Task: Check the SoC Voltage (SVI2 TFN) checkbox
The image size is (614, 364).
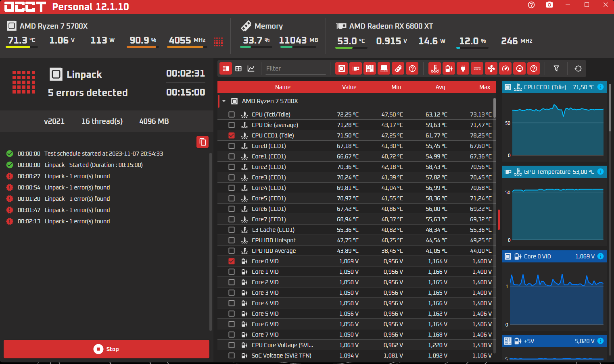Action: pos(232,356)
